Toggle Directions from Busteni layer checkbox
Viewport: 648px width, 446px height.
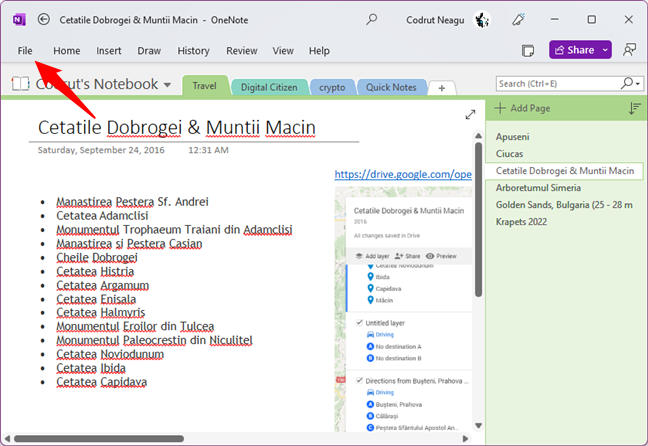point(360,380)
